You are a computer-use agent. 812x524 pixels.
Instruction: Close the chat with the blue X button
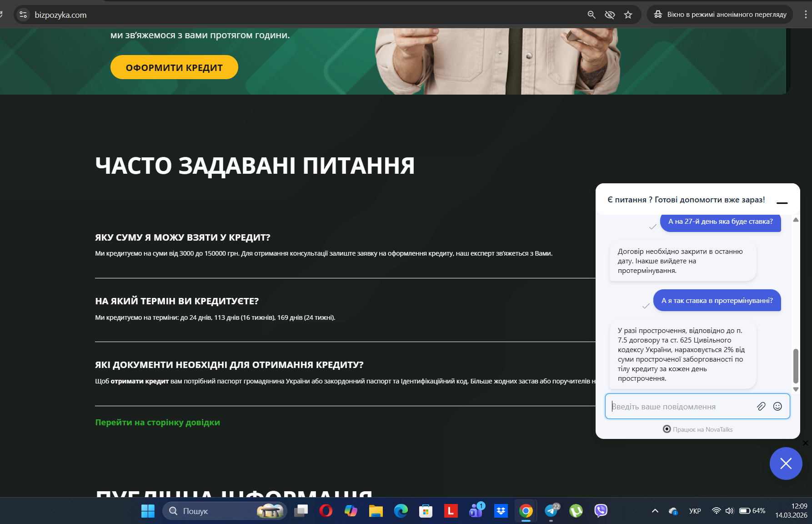pyautogui.click(x=786, y=464)
